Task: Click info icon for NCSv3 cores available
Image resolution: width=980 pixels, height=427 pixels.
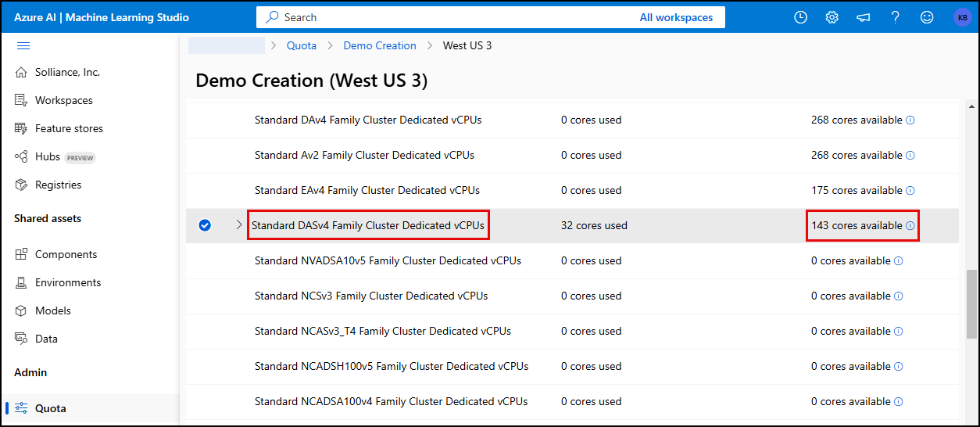Action: tap(898, 296)
